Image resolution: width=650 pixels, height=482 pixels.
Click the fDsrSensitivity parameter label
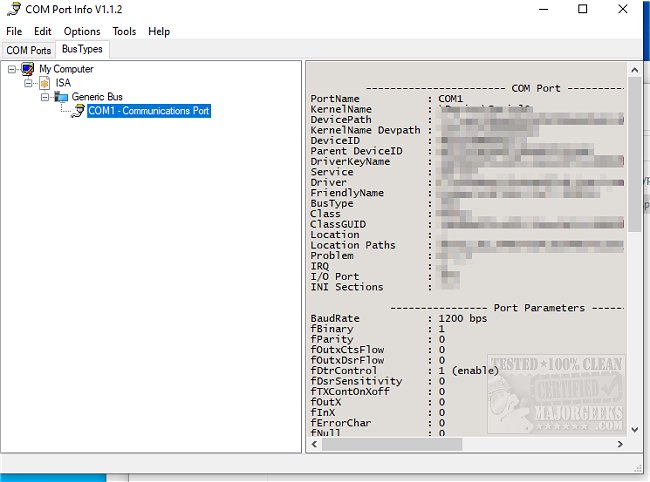(357, 381)
